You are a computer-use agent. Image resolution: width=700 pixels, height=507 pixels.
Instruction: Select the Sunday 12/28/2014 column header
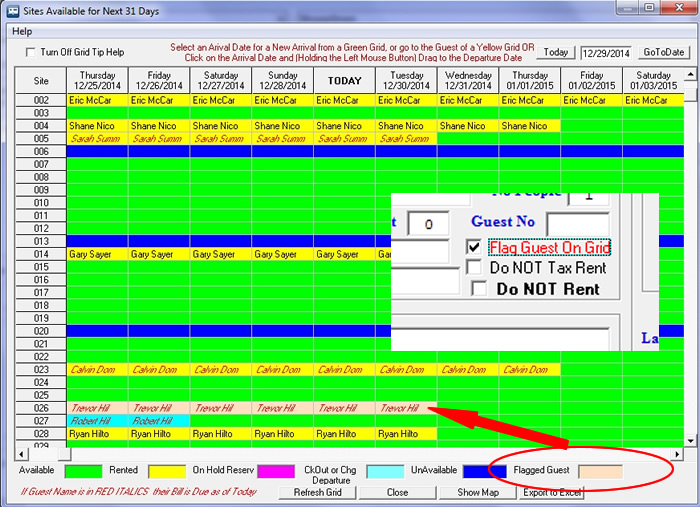tap(283, 80)
